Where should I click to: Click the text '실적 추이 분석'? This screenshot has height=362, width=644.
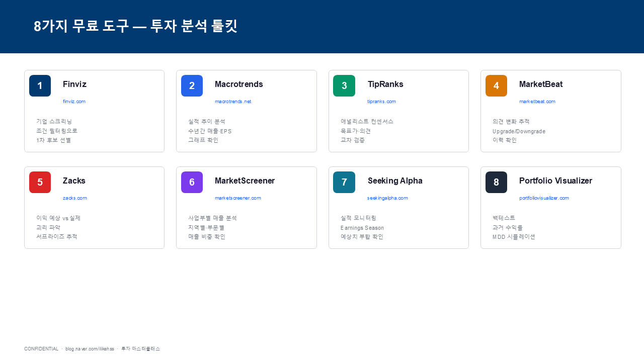(x=207, y=122)
